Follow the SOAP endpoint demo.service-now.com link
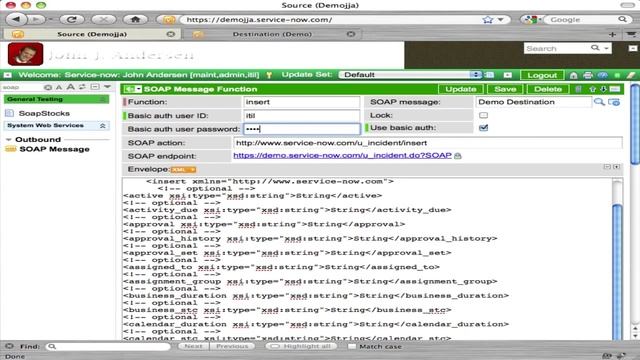The image size is (640, 360). 342,156
